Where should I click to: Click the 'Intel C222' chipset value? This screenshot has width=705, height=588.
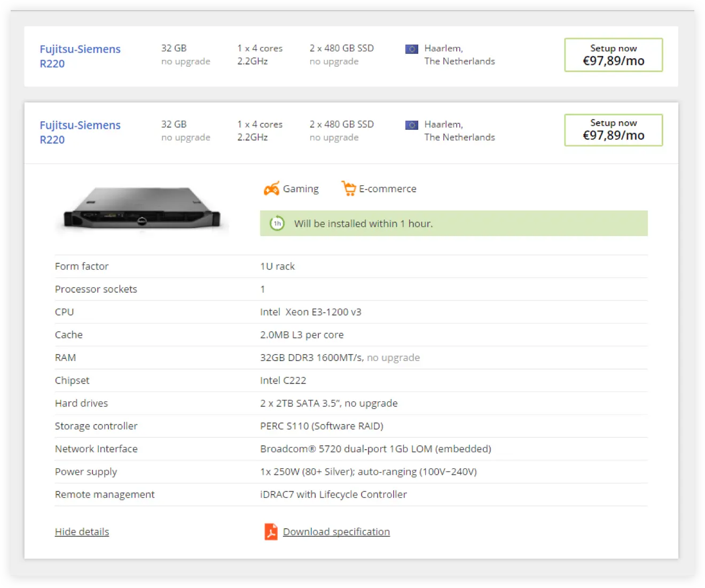click(x=283, y=380)
